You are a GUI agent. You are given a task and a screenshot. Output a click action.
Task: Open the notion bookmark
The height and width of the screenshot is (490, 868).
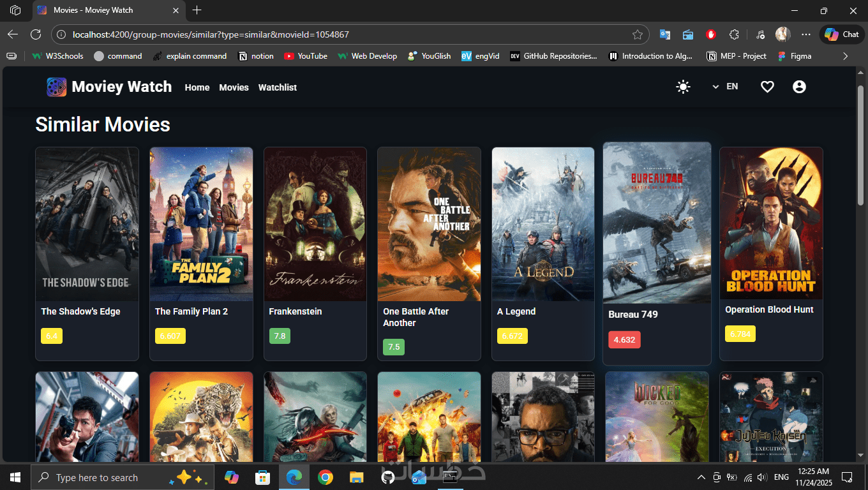(256, 56)
